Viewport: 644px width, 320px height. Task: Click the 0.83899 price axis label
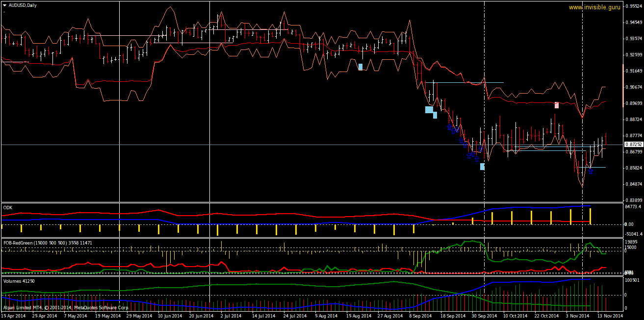(x=633, y=200)
